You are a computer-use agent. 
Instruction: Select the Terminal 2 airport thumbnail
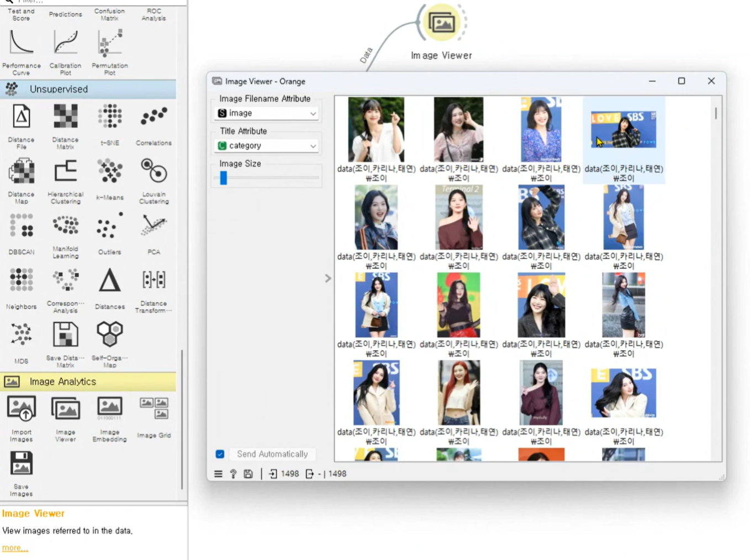tap(458, 217)
